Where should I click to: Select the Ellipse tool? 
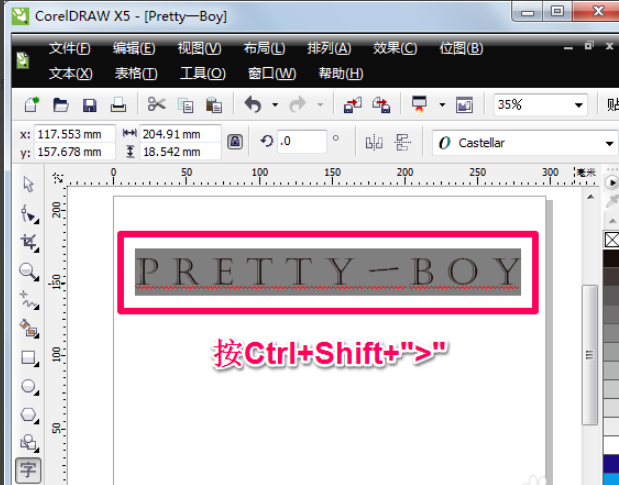(x=28, y=386)
